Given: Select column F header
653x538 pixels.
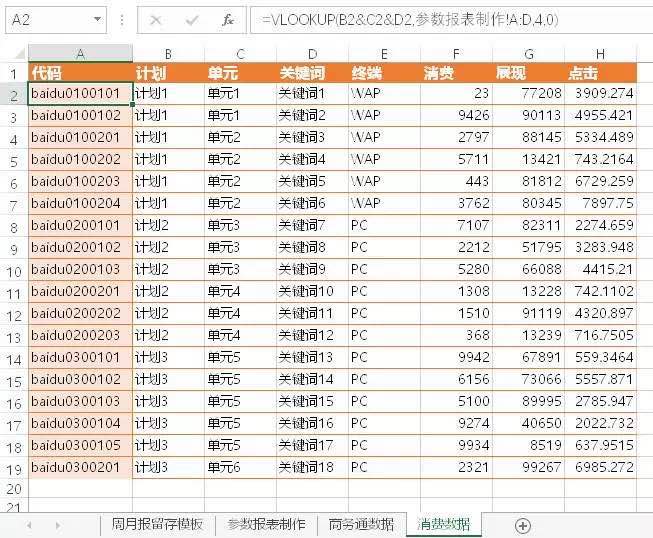Looking at the screenshot, I should point(456,54).
